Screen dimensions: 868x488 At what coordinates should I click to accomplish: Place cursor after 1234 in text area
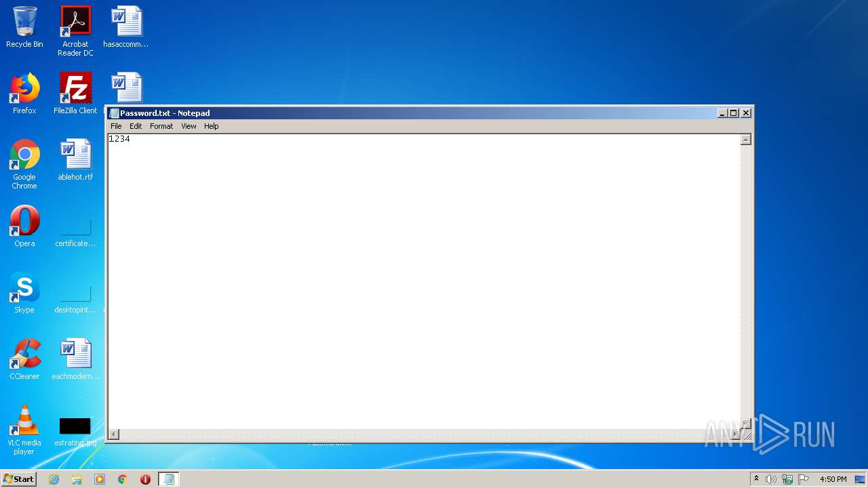point(131,139)
